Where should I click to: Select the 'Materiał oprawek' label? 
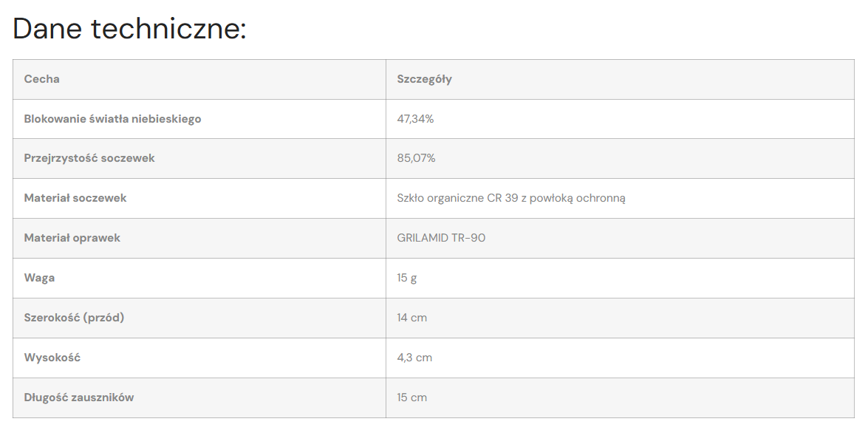[72, 238]
